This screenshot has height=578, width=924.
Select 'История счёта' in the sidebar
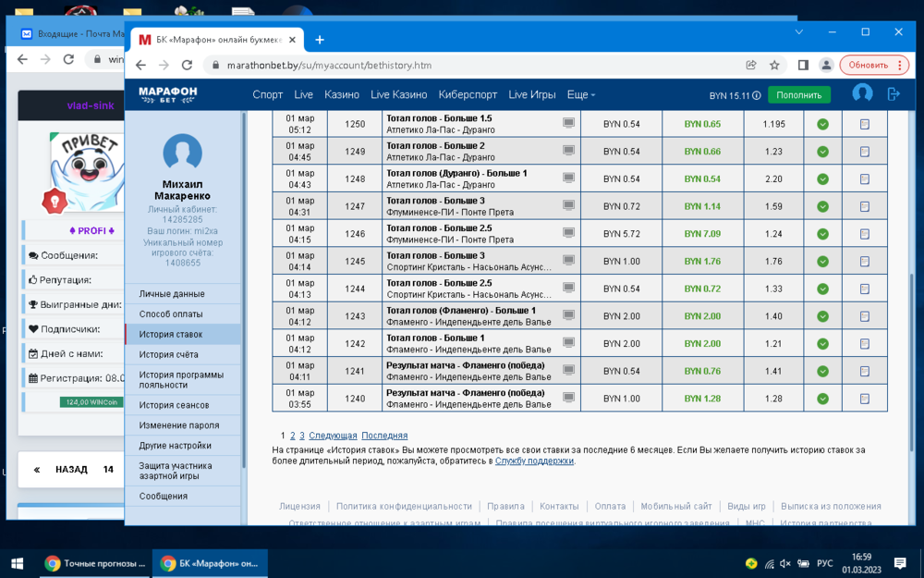[x=169, y=354]
